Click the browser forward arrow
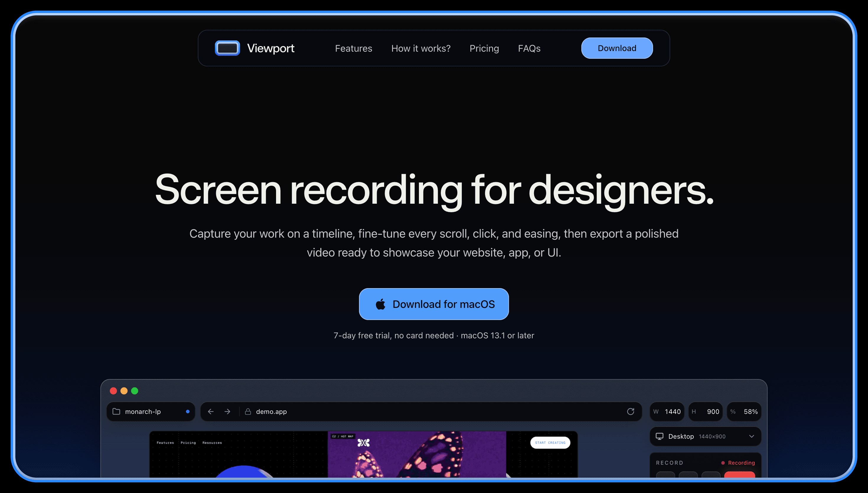The height and width of the screenshot is (493, 868). [x=227, y=412]
